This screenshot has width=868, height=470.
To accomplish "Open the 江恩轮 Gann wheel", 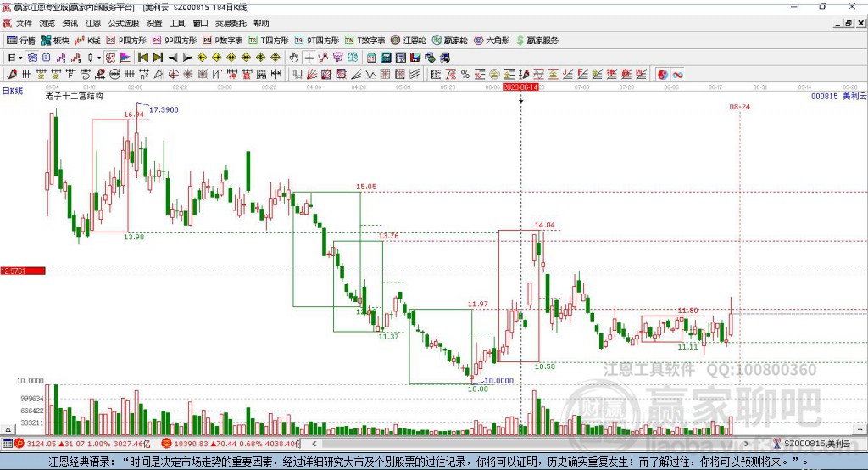I will coord(409,41).
